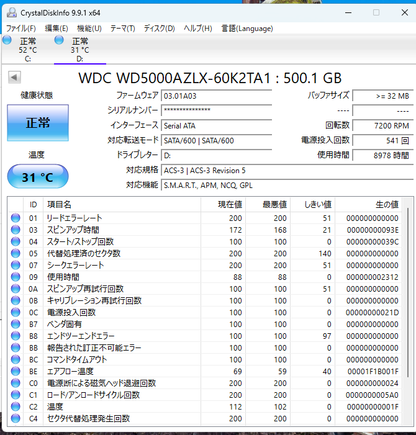Image resolution: width=416 pixels, height=435 pixels.
Task: Click the status orb for ID 04 スタート/ストップ回数
Action: (15, 242)
